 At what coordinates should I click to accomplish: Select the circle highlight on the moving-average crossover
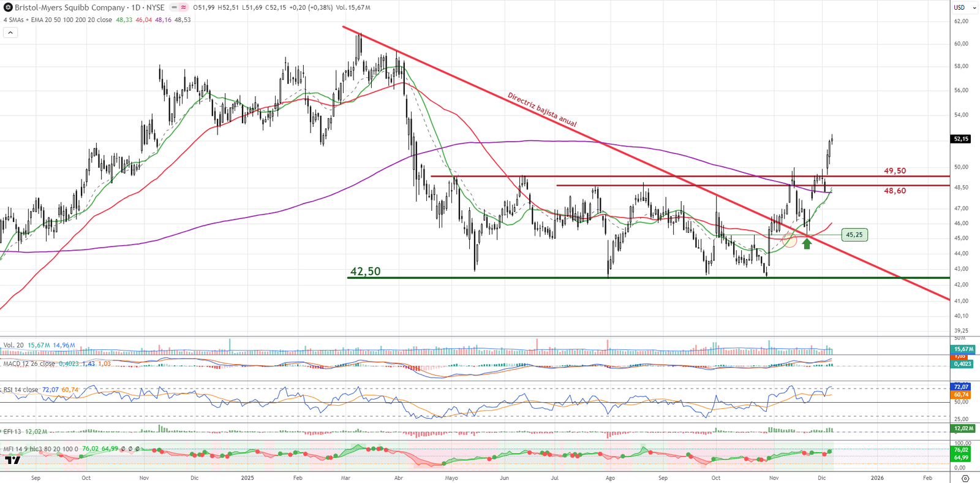[790, 240]
